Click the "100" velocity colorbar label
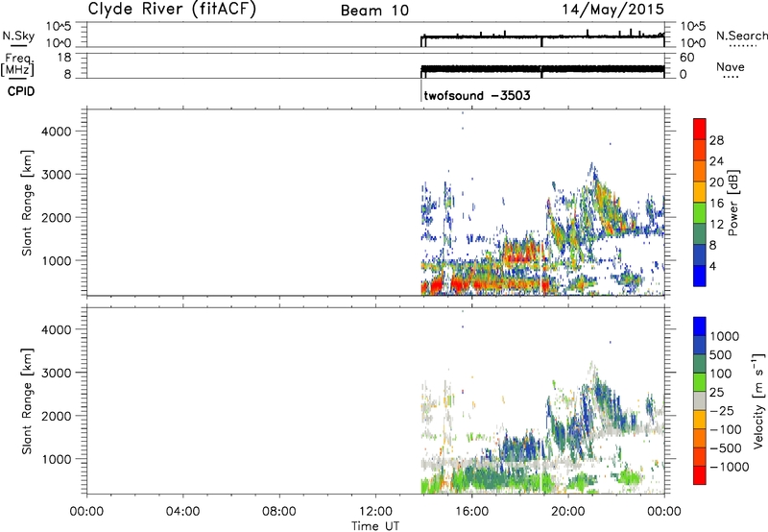This screenshot has height=532, width=768. [720, 374]
